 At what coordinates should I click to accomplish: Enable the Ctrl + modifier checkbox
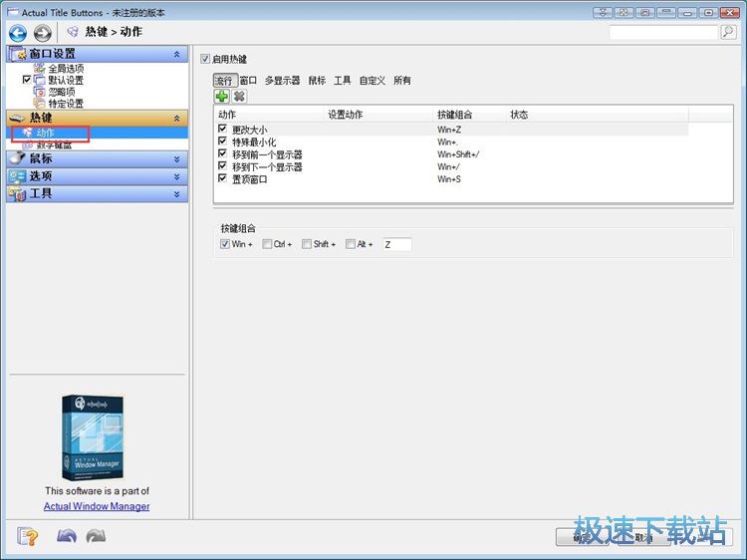click(267, 244)
